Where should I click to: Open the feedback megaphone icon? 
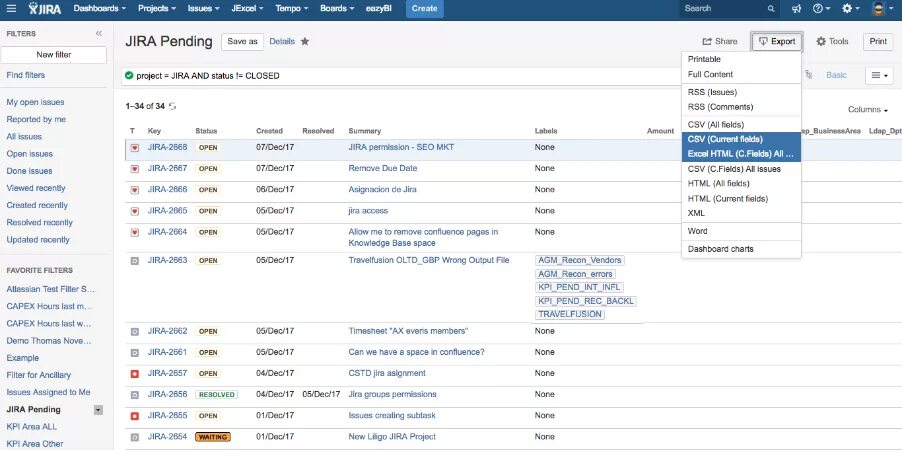(796, 9)
